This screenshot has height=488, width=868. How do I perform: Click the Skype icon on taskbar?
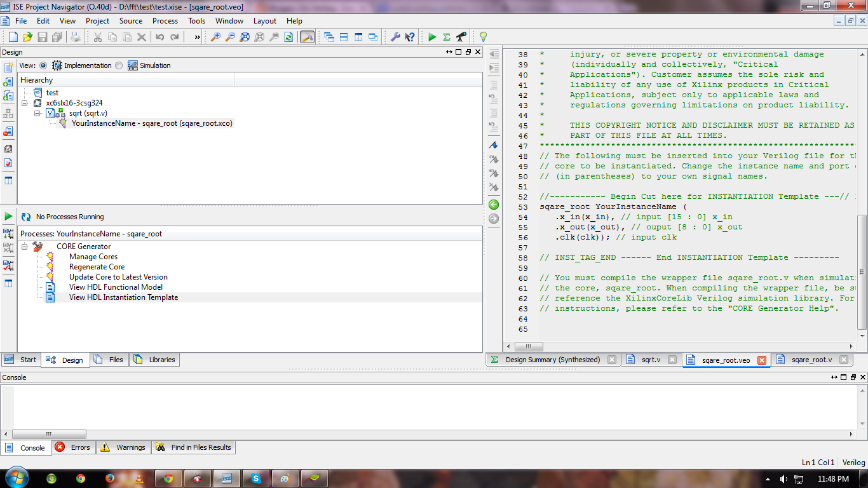coord(255,478)
